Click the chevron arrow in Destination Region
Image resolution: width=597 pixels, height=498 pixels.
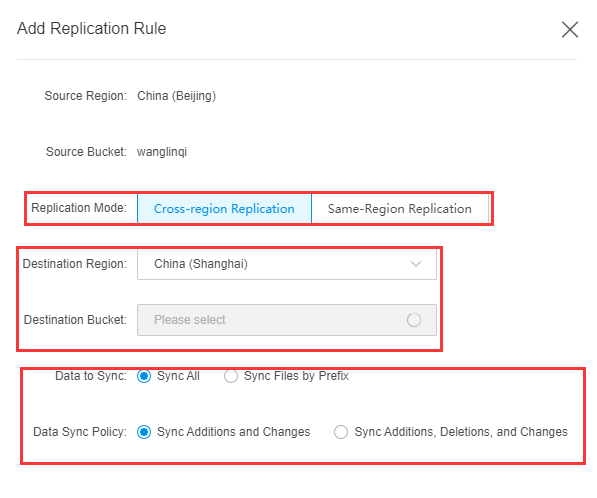coord(416,264)
